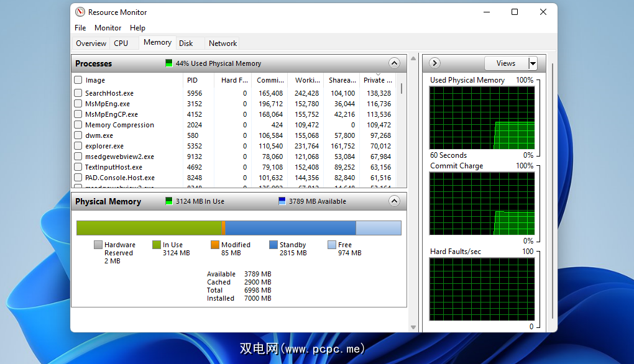Image resolution: width=634 pixels, height=364 pixels.
Task: Check the msedgewebview2.exe process box
Action: tap(78, 156)
